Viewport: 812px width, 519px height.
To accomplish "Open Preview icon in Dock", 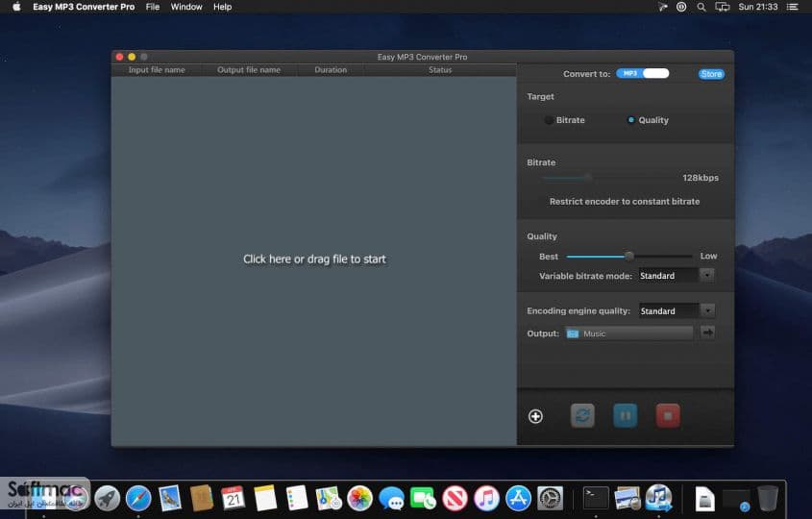I will click(x=627, y=499).
